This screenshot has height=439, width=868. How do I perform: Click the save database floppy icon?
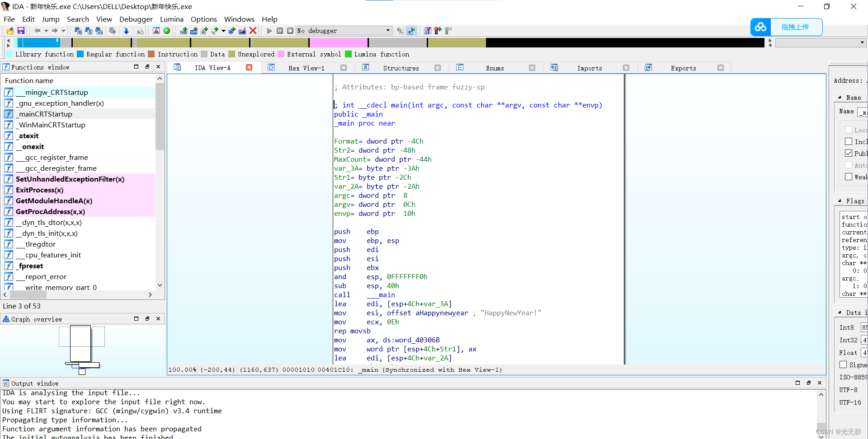click(21, 31)
